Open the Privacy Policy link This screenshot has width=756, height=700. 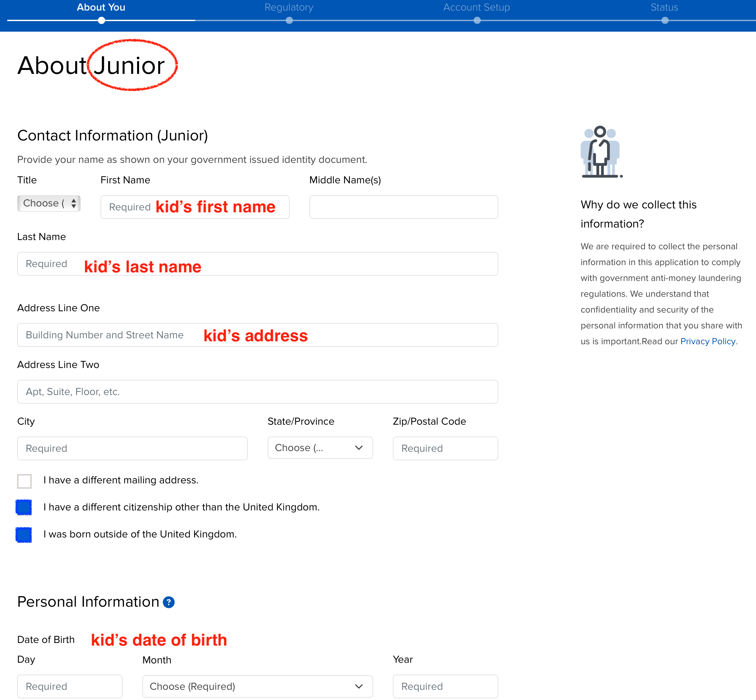pyautogui.click(x=708, y=341)
